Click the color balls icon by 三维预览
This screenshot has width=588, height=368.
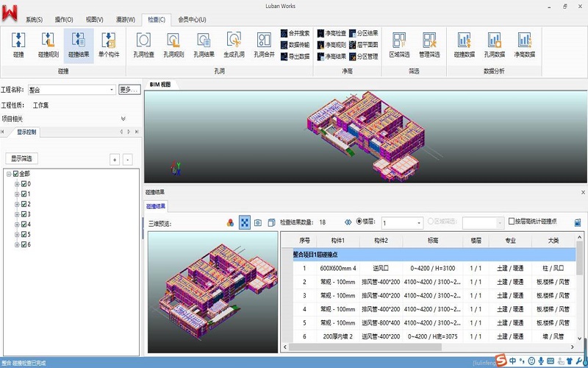[230, 223]
